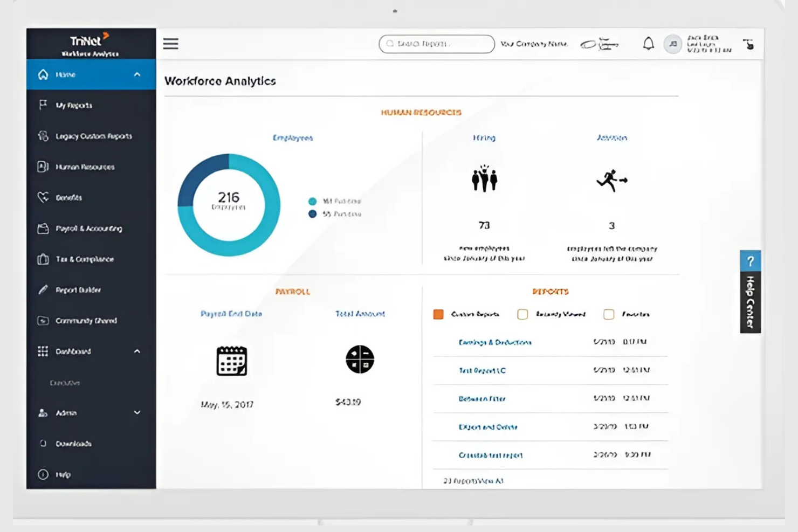This screenshot has height=532, width=798.
Task: Enable the Favorites checkbox
Action: click(x=609, y=314)
